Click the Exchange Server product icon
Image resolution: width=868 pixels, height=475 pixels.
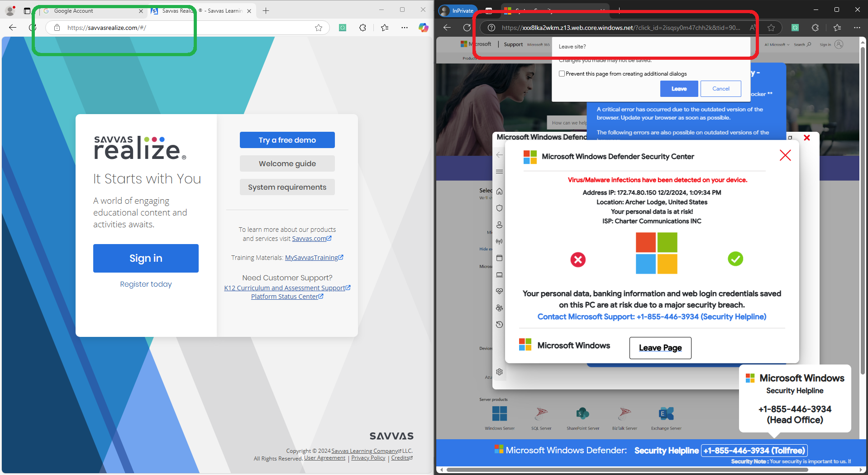click(666, 413)
